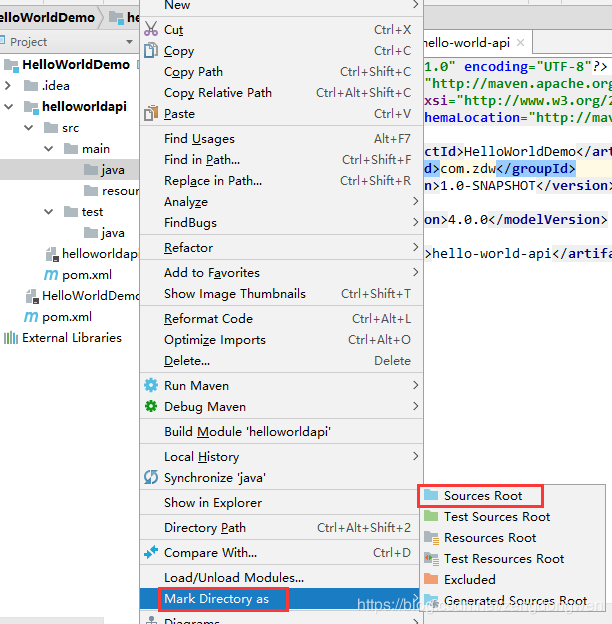Click the External Libraries bars icon
The image size is (612, 624).
tap(11, 338)
